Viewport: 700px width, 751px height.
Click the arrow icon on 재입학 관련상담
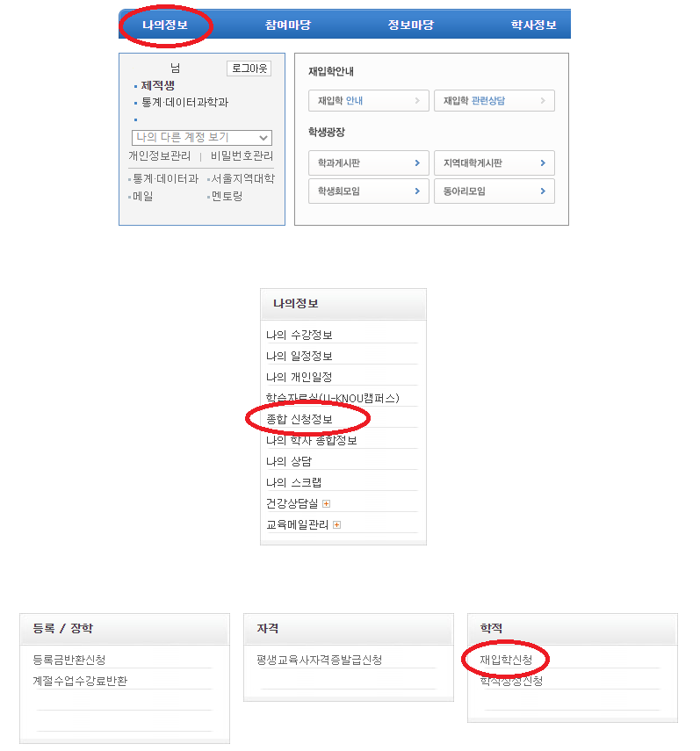543,101
